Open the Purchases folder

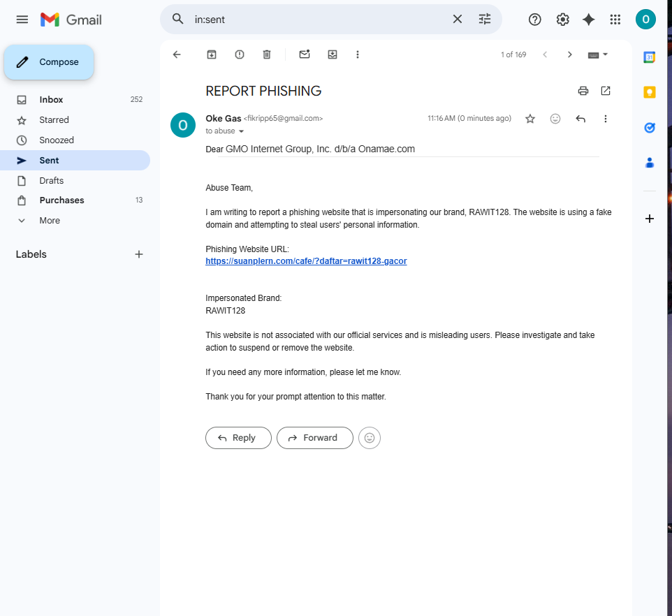coord(75,200)
